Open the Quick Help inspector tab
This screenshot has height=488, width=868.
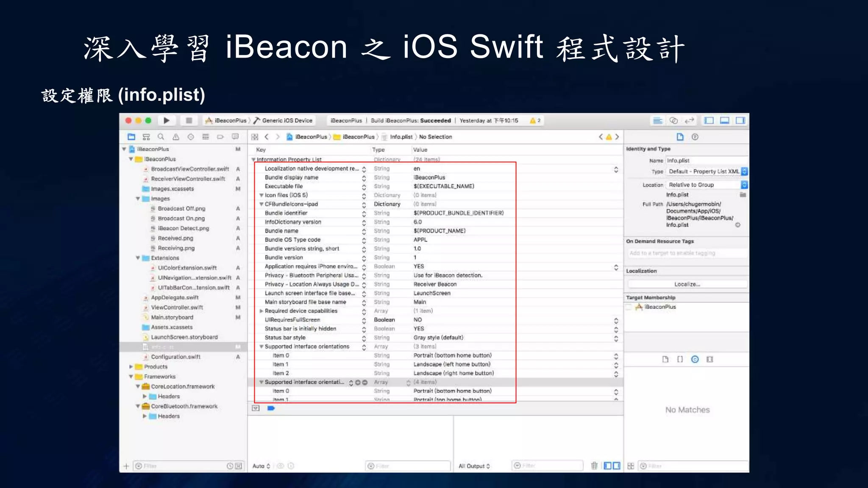(695, 137)
